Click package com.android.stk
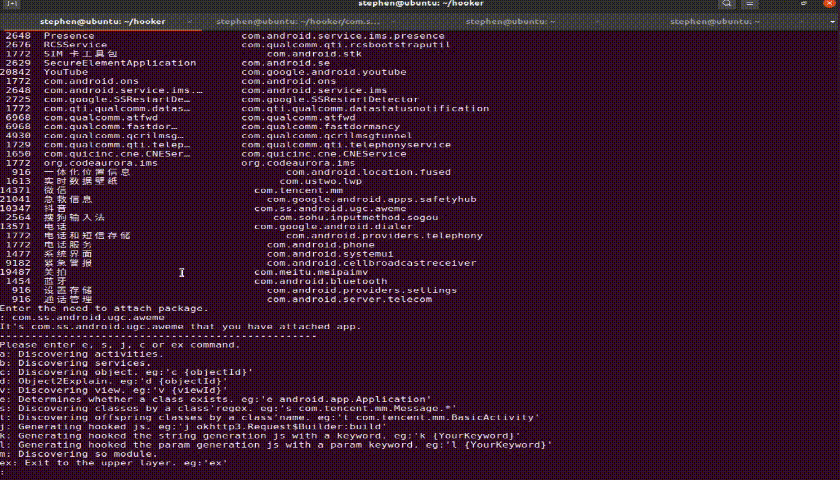 tap(314, 54)
